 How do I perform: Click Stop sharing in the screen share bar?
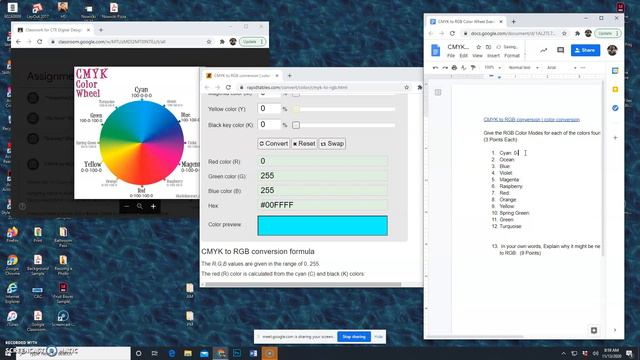tap(354, 337)
